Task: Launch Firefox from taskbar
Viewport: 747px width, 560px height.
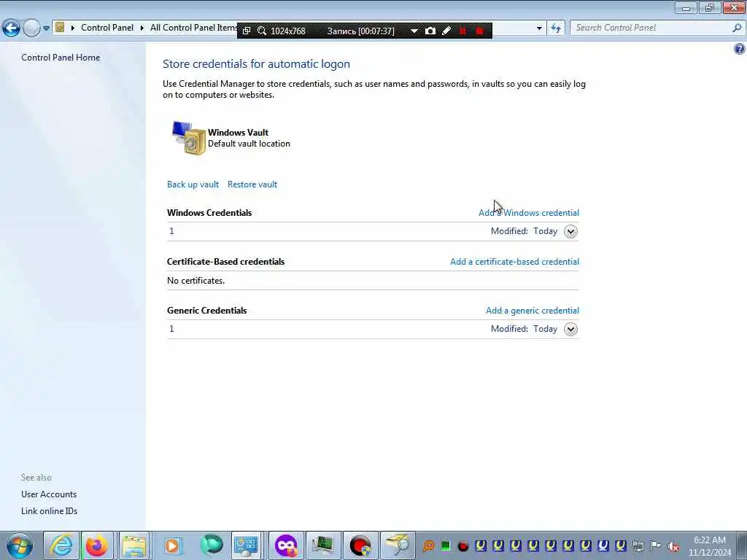Action: tap(97, 545)
